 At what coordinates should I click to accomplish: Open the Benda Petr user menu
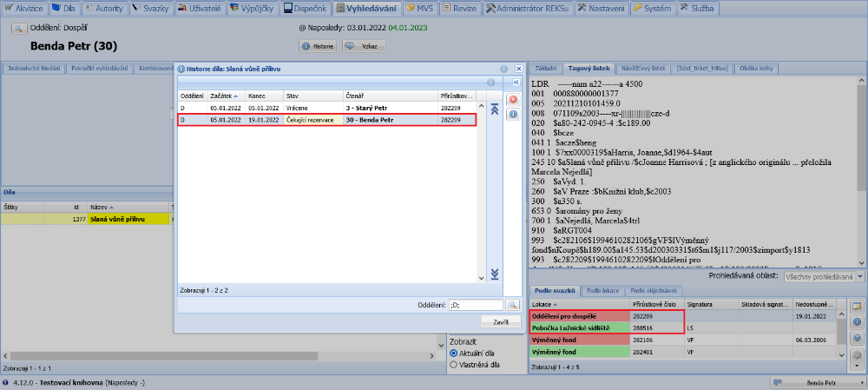pos(817,382)
